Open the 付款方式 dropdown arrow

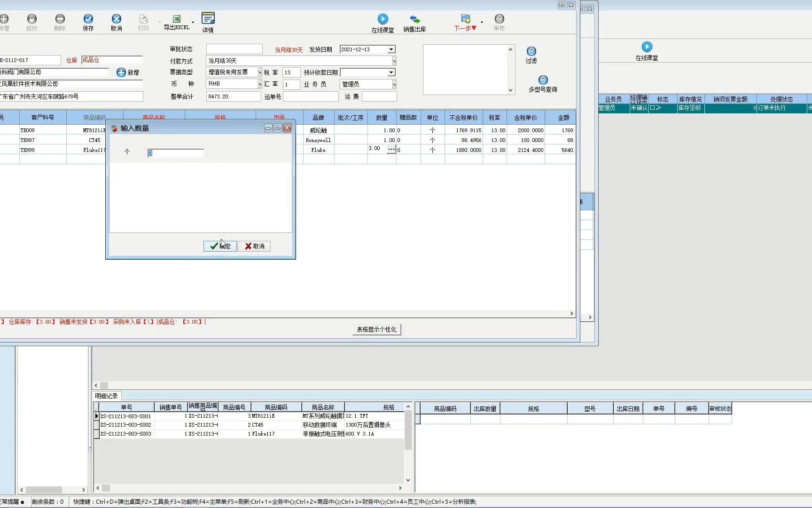[394, 61]
